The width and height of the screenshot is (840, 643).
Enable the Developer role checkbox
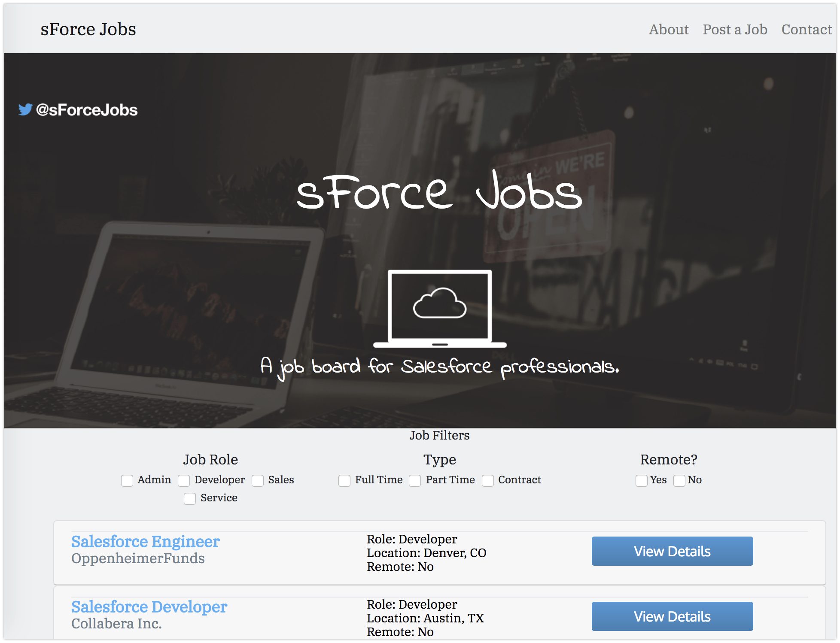pyautogui.click(x=184, y=480)
